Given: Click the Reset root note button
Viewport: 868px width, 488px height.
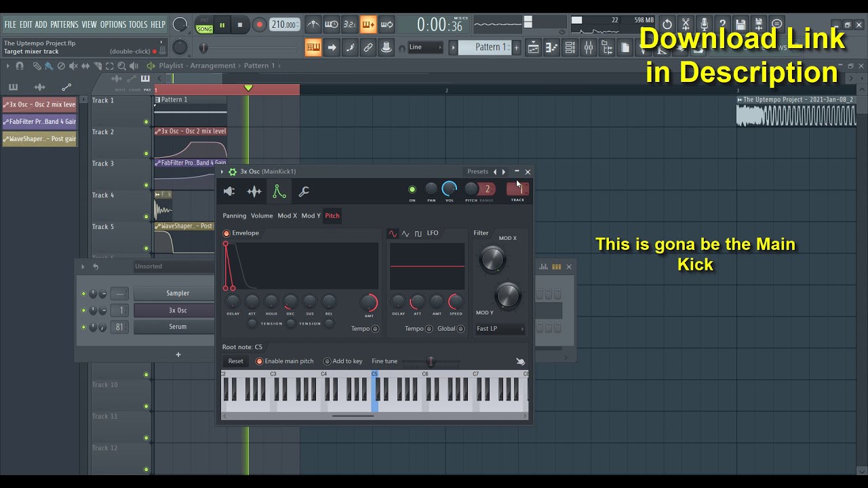Looking at the screenshot, I should (235, 361).
